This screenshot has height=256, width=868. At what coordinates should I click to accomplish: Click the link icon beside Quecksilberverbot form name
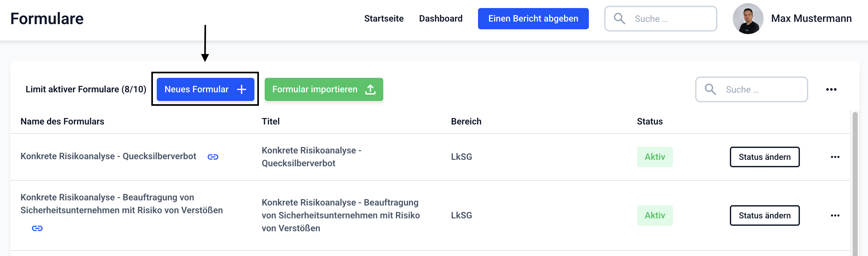click(x=213, y=157)
